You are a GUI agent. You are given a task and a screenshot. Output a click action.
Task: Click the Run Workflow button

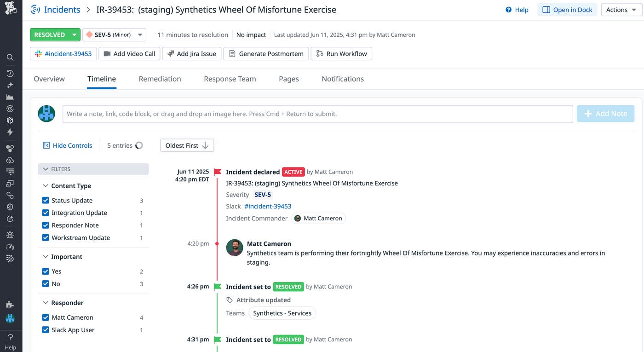click(x=341, y=54)
